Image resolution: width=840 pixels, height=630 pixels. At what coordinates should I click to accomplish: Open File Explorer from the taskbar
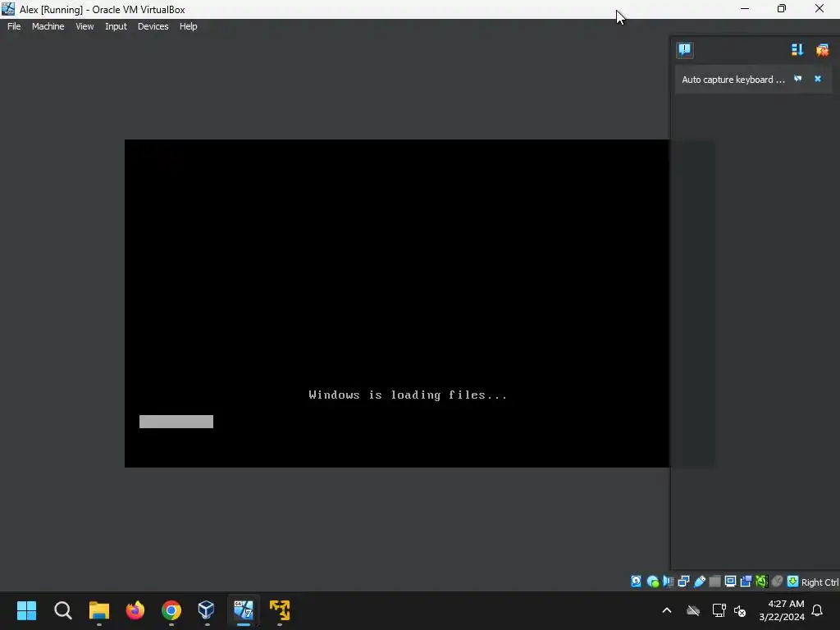pyautogui.click(x=99, y=610)
